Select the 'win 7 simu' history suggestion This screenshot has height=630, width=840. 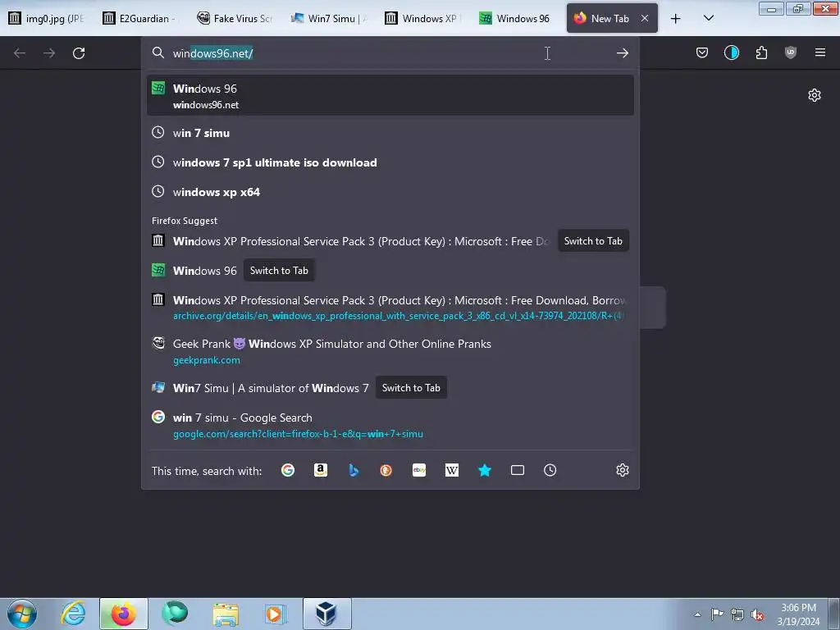pyautogui.click(x=390, y=133)
